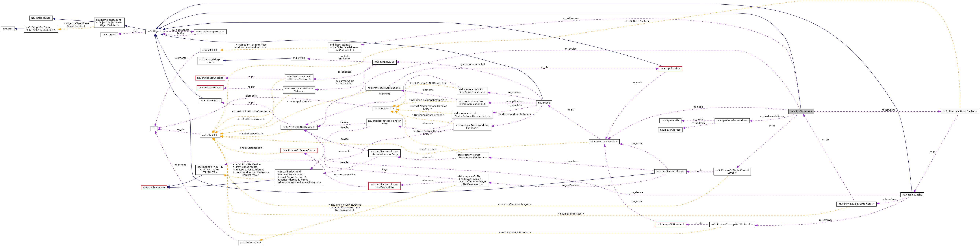Click the g_checksumEnabled edge label
This screenshot has width=980, height=246.
tap(472, 64)
